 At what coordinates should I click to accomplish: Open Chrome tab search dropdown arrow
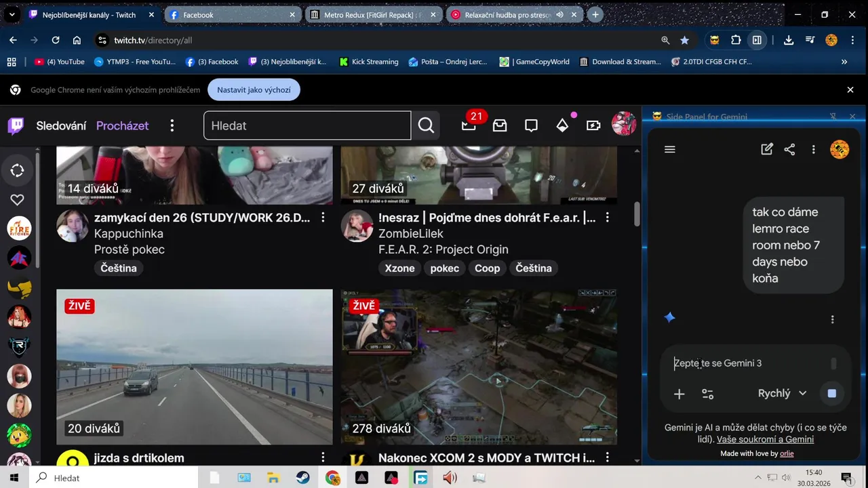click(12, 14)
